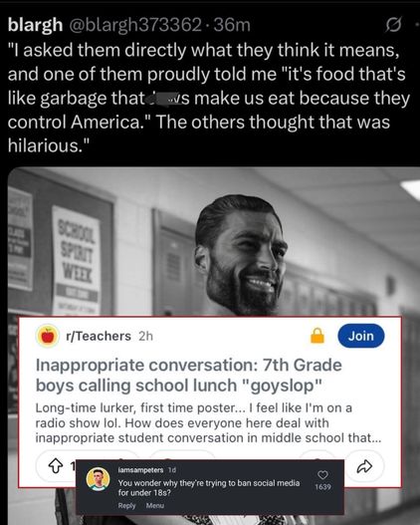Click the @blargh373362 handle
This screenshot has width=420, height=525.
135,25
